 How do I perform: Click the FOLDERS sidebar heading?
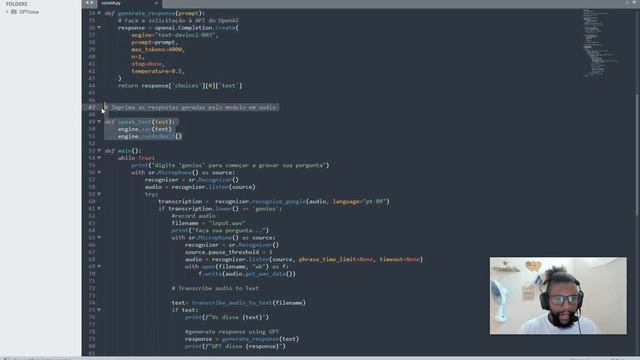[x=16, y=4]
